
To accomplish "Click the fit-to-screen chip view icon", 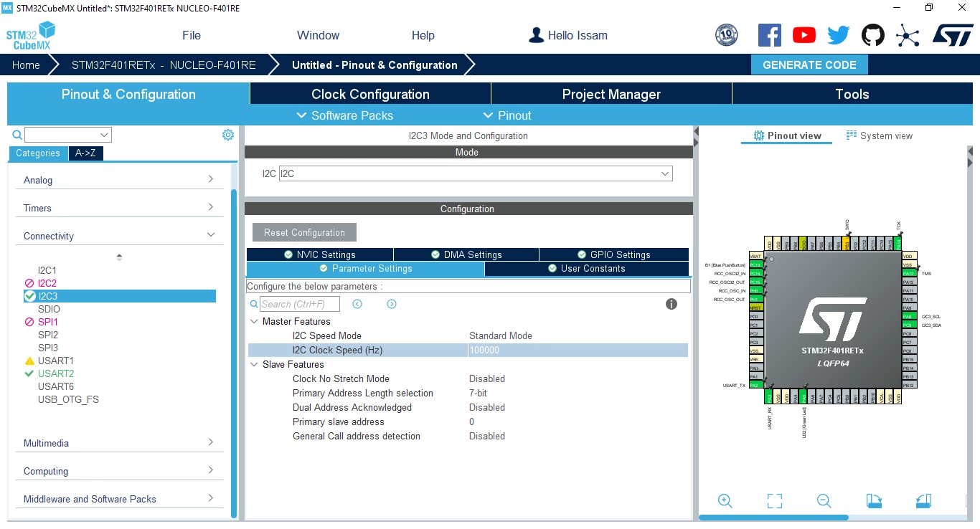I will [x=775, y=501].
